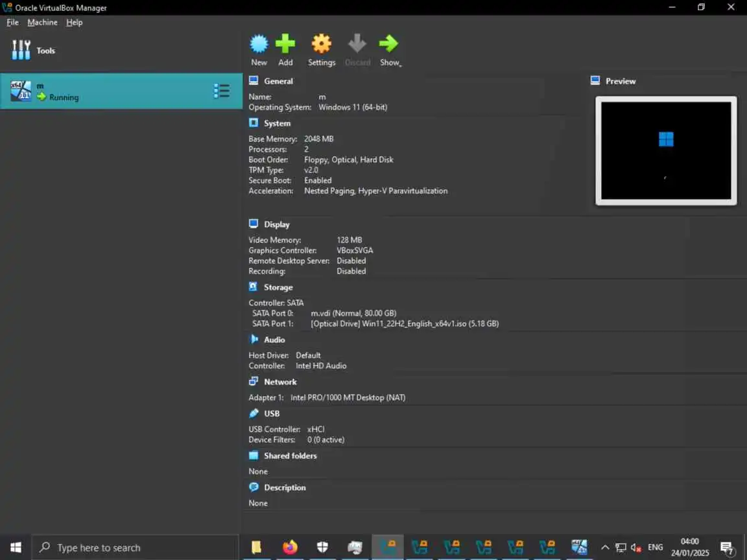Open the Tools entry icon

pyautogui.click(x=21, y=50)
